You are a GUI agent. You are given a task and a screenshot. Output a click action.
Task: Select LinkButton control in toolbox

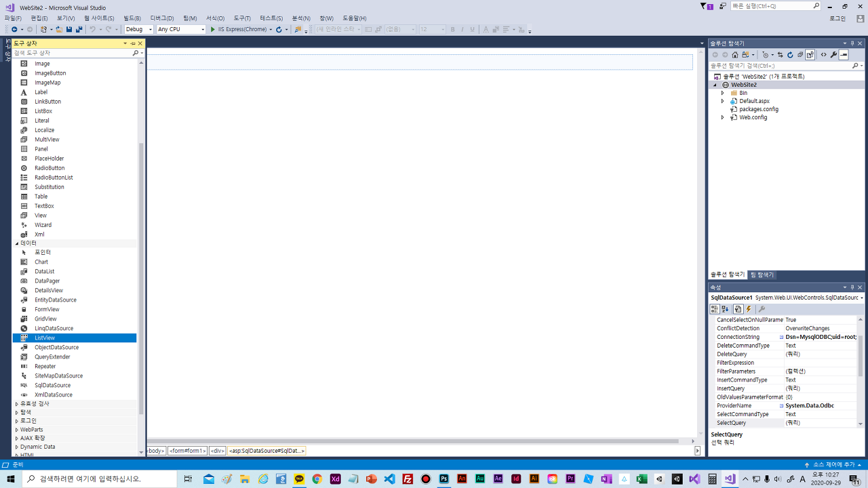75,101
